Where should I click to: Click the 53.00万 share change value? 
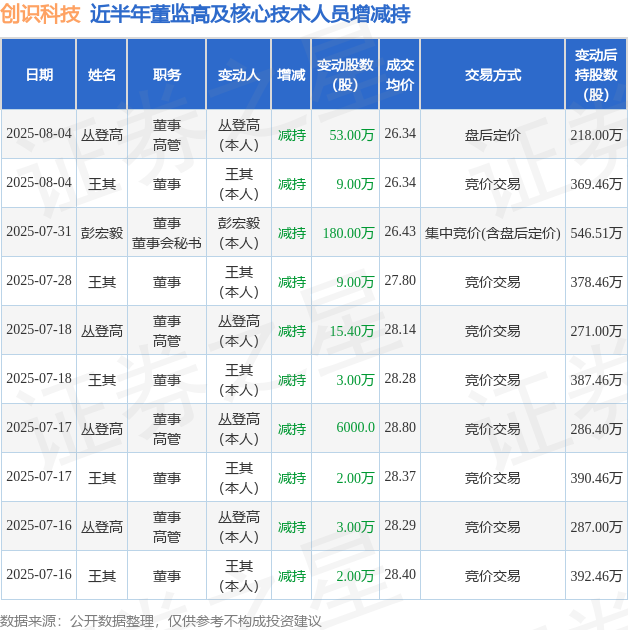pos(352,135)
